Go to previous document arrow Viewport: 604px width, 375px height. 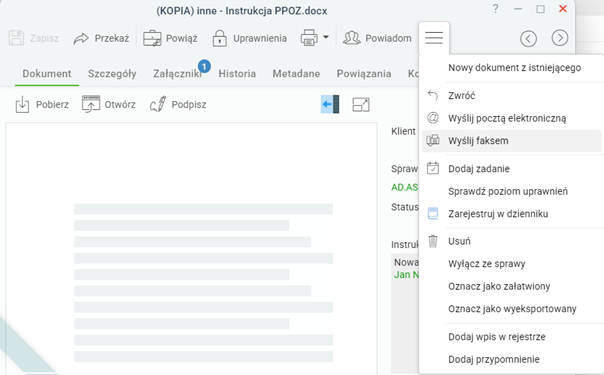(528, 38)
